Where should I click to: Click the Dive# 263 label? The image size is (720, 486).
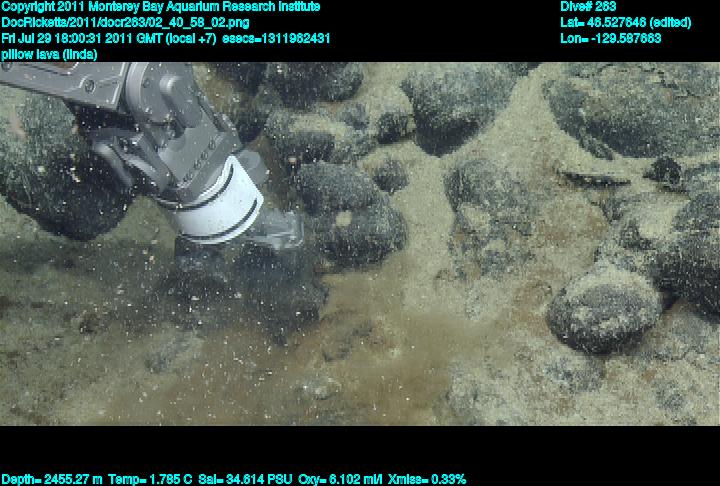(589, 7)
